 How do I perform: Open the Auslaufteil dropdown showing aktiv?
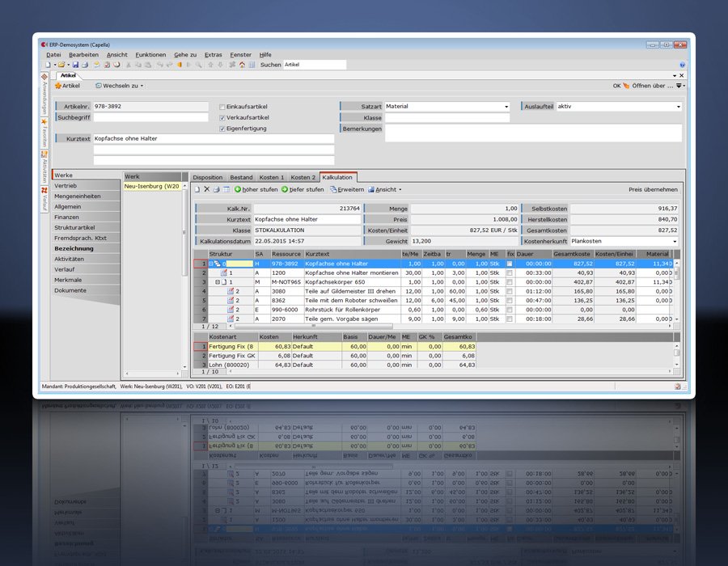[x=679, y=105]
